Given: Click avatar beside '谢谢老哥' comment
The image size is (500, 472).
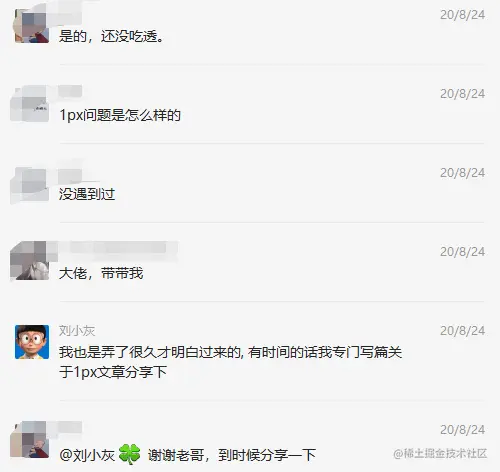Looking at the screenshot, I should click(x=31, y=439).
